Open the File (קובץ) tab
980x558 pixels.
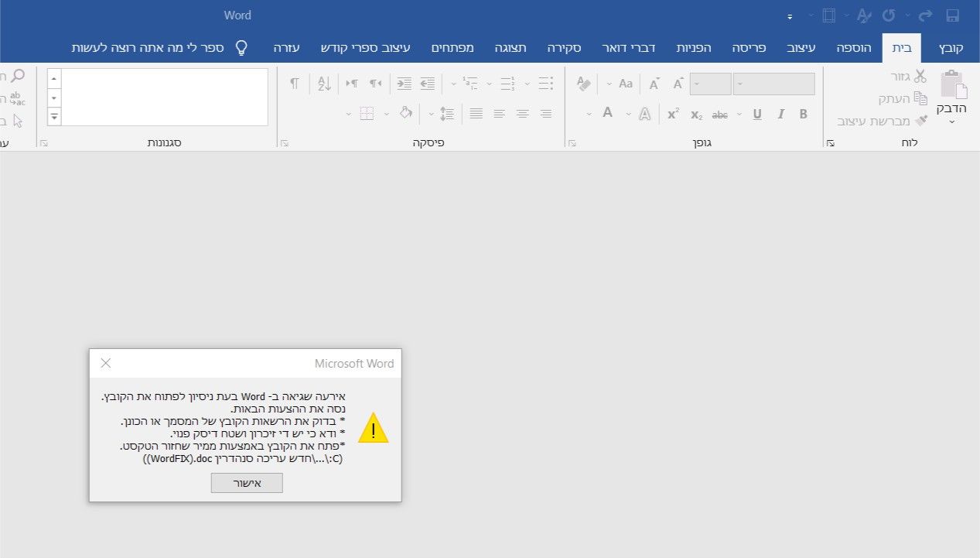click(x=951, y=47)
